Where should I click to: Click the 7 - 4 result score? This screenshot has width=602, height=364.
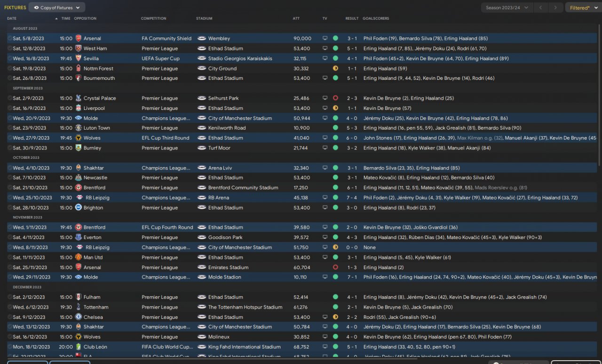pos(352,198)
